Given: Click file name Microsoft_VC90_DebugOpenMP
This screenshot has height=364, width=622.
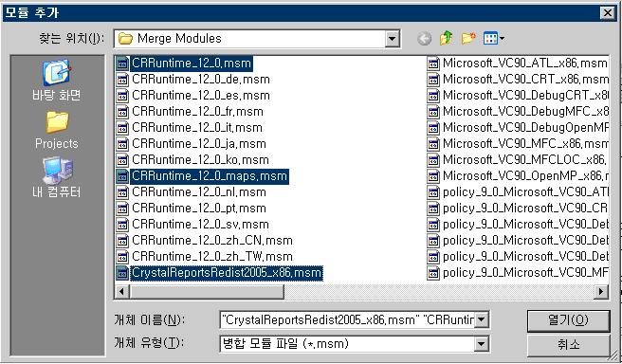Looking at the screenshot, I should coord(525,128).
